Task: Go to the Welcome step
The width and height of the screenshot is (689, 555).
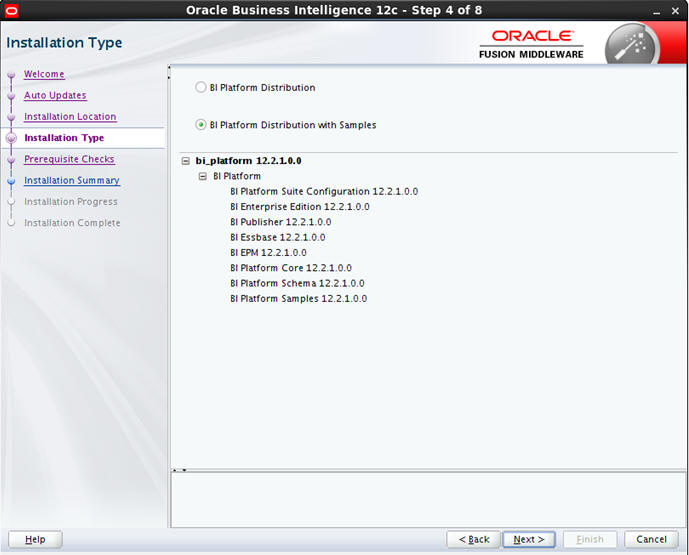Action: [x=44, y=74]
